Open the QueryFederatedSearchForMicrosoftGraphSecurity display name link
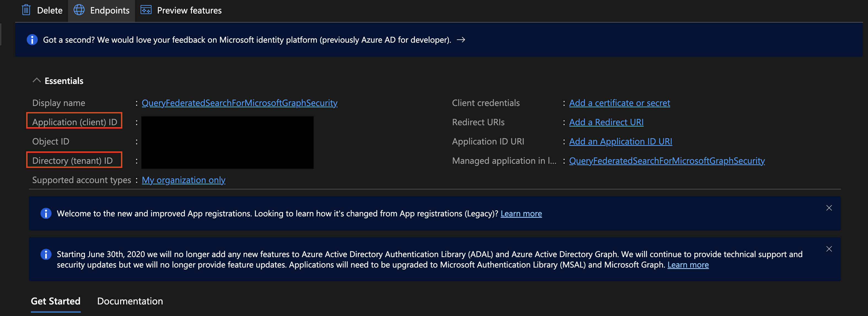 click(x=239, y=103)
